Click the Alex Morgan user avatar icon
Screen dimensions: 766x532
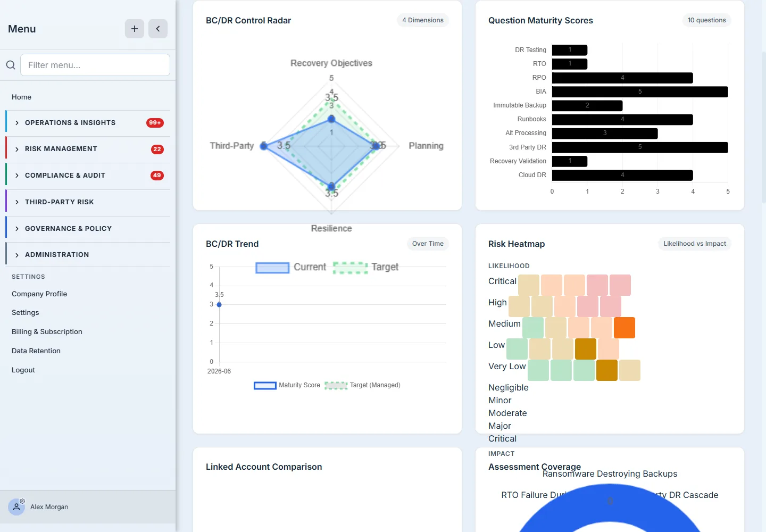click(x=16, y=507)
